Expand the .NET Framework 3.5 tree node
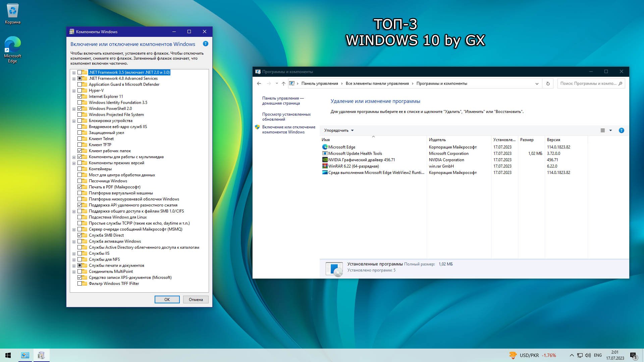The image size is (644, 362). point(74,72)
